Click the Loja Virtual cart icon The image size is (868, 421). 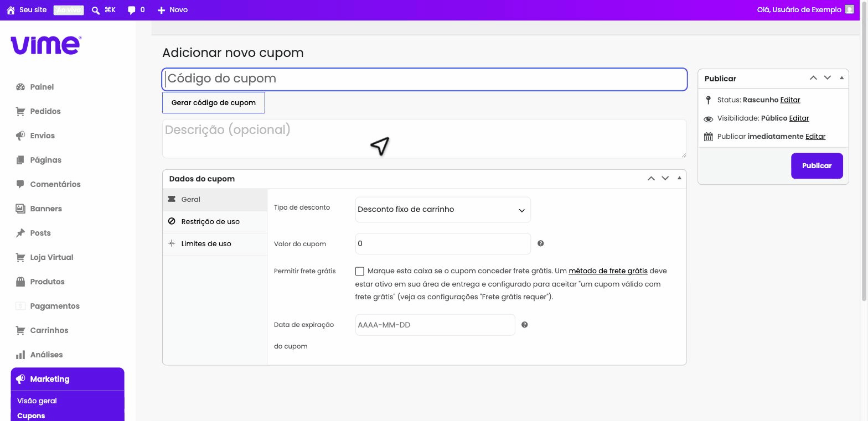point(20,257)
